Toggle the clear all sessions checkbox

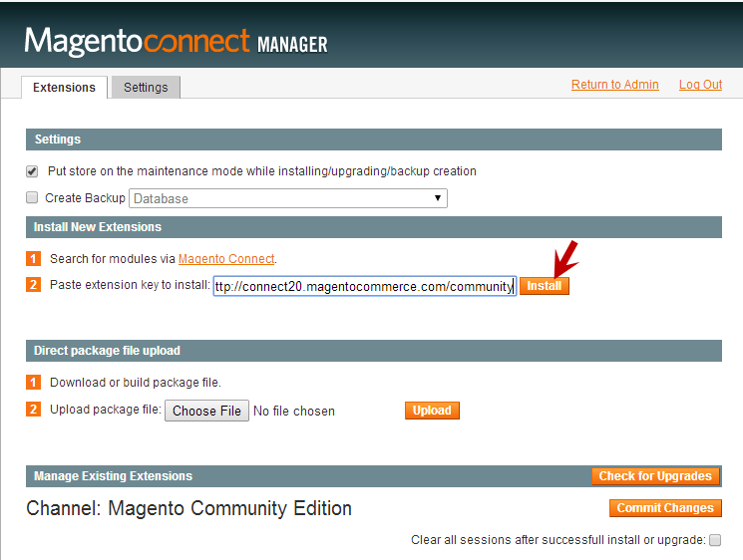click(x=715, y=540)
